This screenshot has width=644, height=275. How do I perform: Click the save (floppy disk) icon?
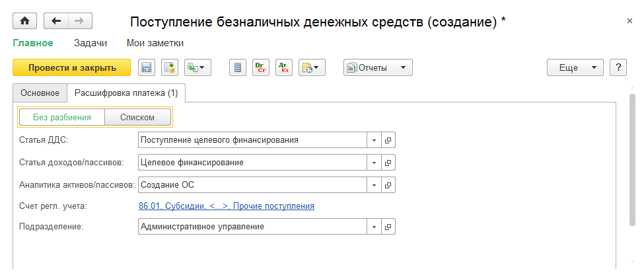146,67
